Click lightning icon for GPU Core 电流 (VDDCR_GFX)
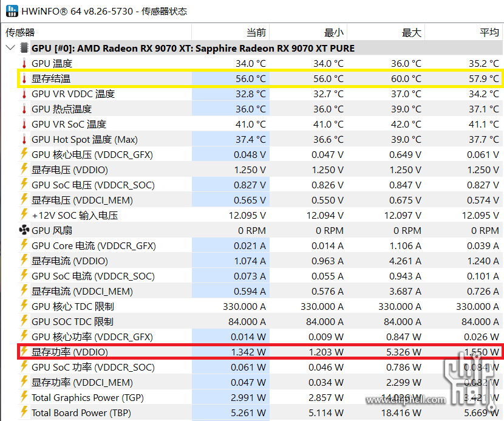This screenshot has width=504, height=421. click(24, 245)
